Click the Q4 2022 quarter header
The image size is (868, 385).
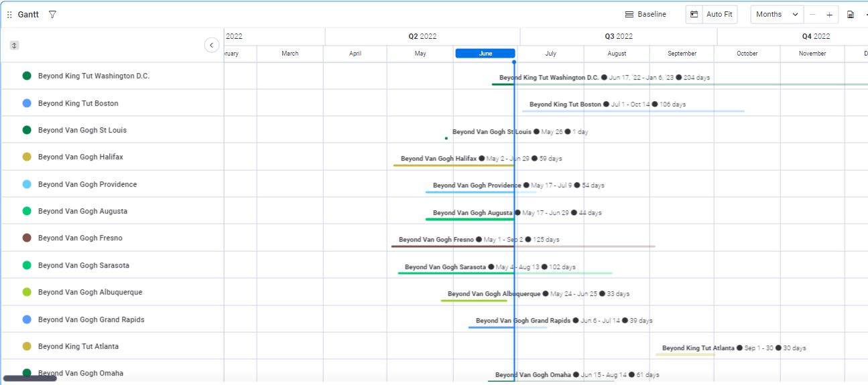pyautogui.click(x=816, y=36)
